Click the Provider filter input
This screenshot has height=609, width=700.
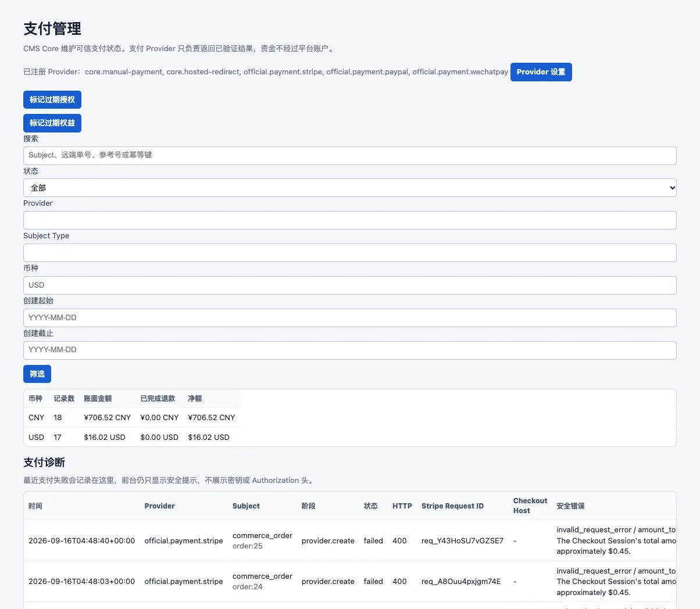pyautogui.click(x=350, y=220)
